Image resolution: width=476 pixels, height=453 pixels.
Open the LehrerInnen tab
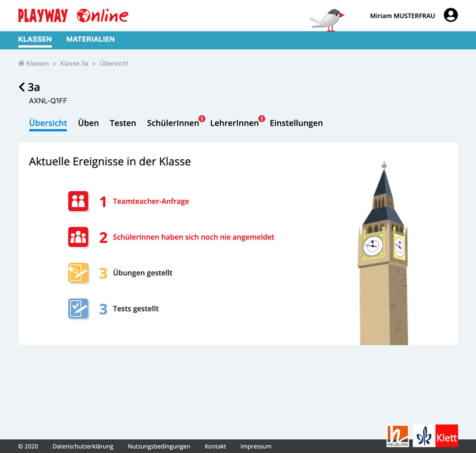tap(234, 123)
